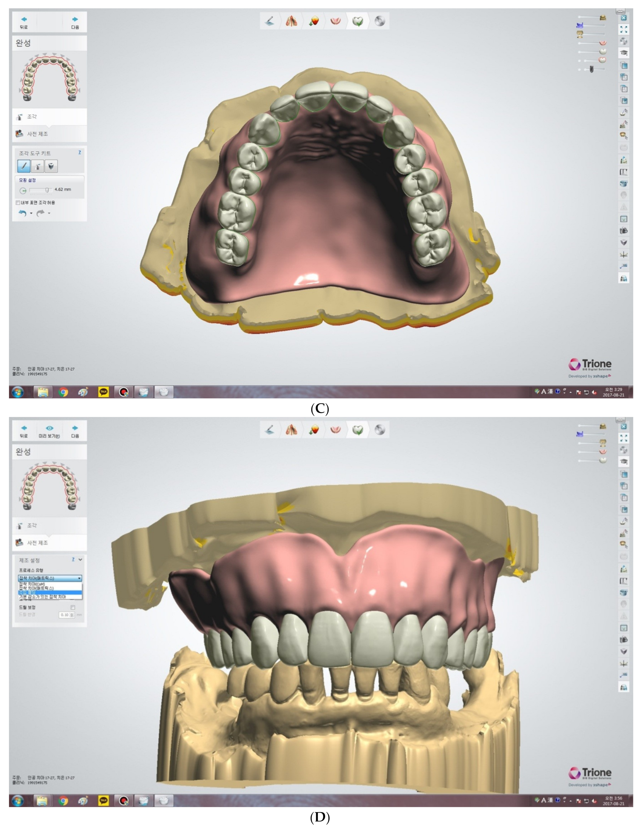Screen dimensions: 644x830
Task: Click the eye view cube icon in screenshot C
Action: point(624,101)
